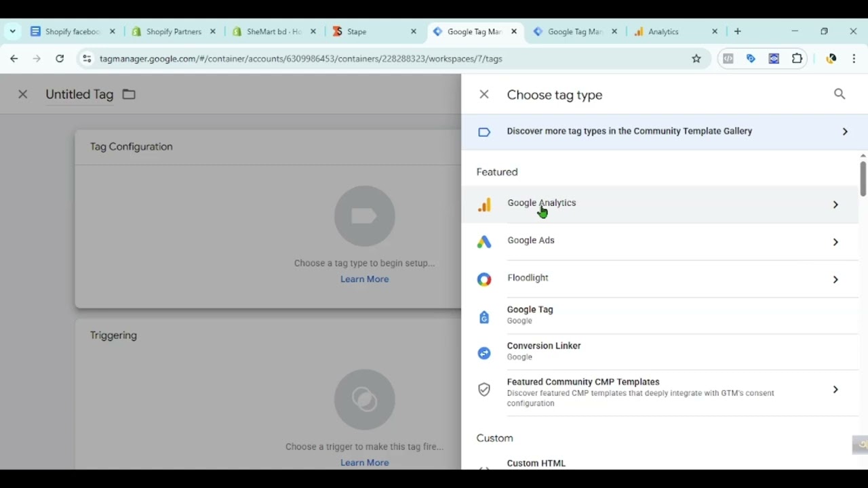Click the Conversion Linker icon
Viewport: 868px width, 488px height.
[x=484, y=352]
